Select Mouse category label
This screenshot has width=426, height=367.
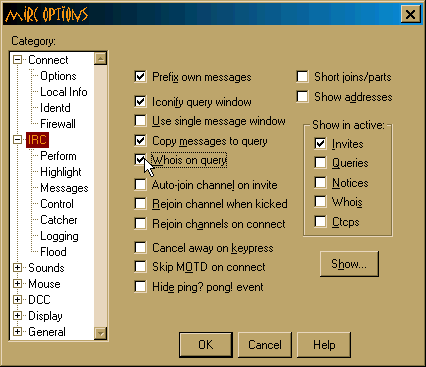[44, 284]
